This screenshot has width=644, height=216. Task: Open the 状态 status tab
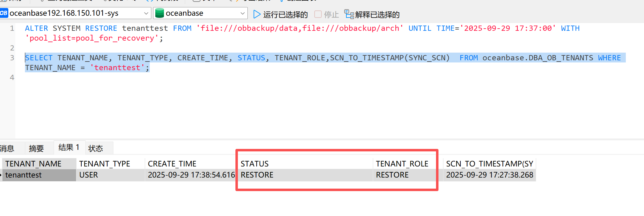(x=96, y=148)
